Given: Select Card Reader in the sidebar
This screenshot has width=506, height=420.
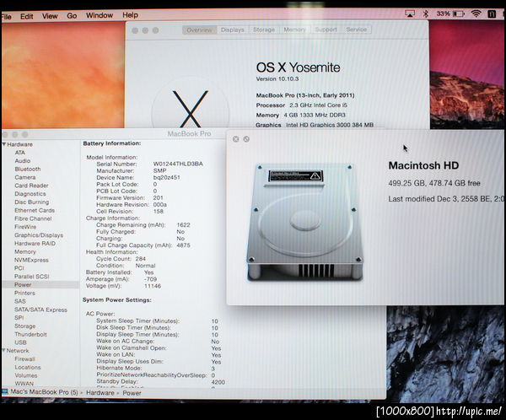Looking at the screenshot, I should point(31,186).
